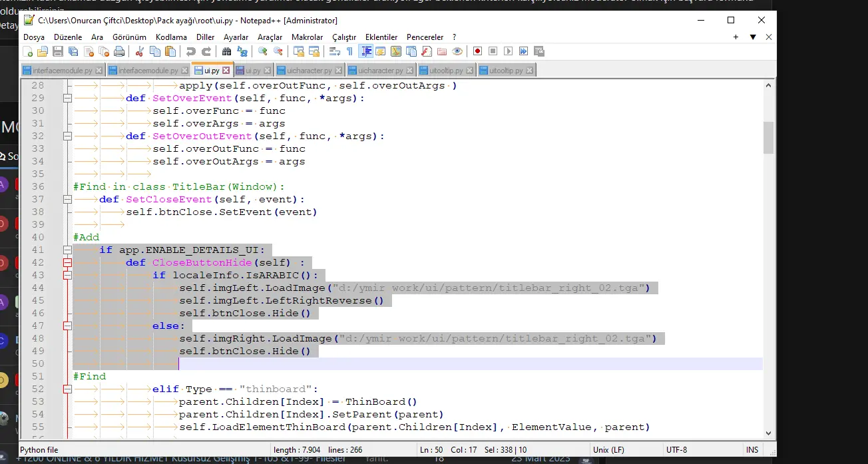
Task: Open the tab list dropdown arrow
Action: pos(753,37)
